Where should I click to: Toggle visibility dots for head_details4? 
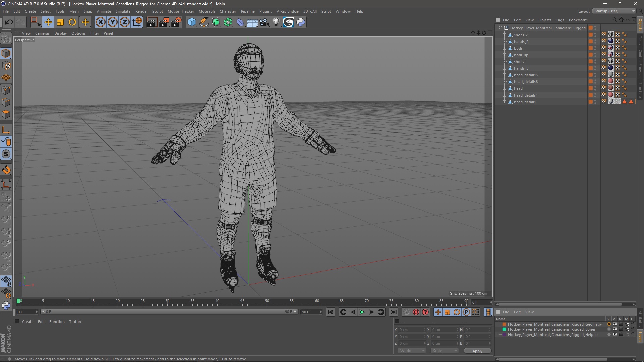595,95
